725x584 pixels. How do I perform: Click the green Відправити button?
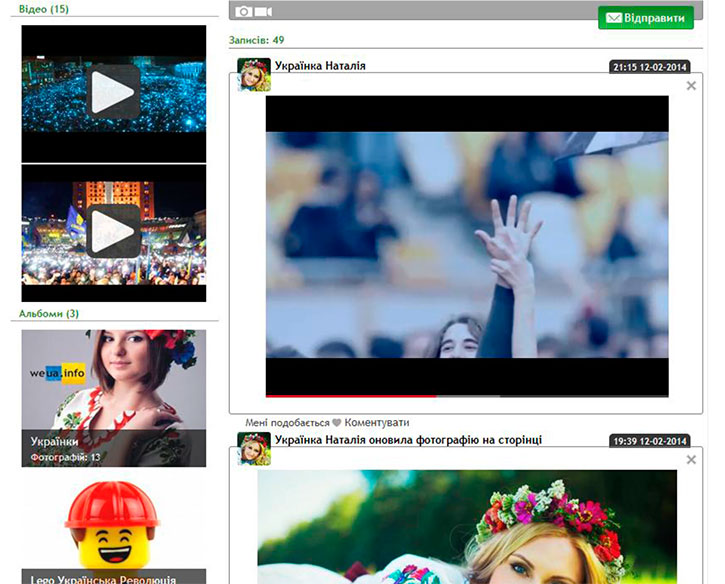click(x=646, y=18)
